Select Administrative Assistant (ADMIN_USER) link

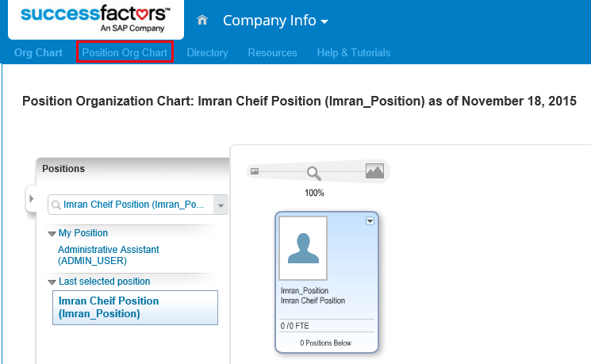coord(108,255)
